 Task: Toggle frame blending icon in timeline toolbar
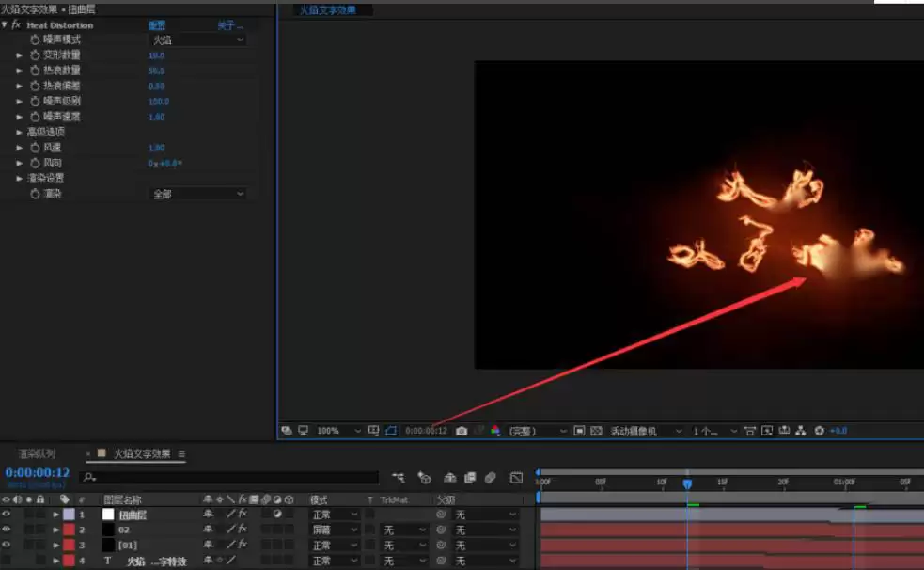click(x=470, y=478)
